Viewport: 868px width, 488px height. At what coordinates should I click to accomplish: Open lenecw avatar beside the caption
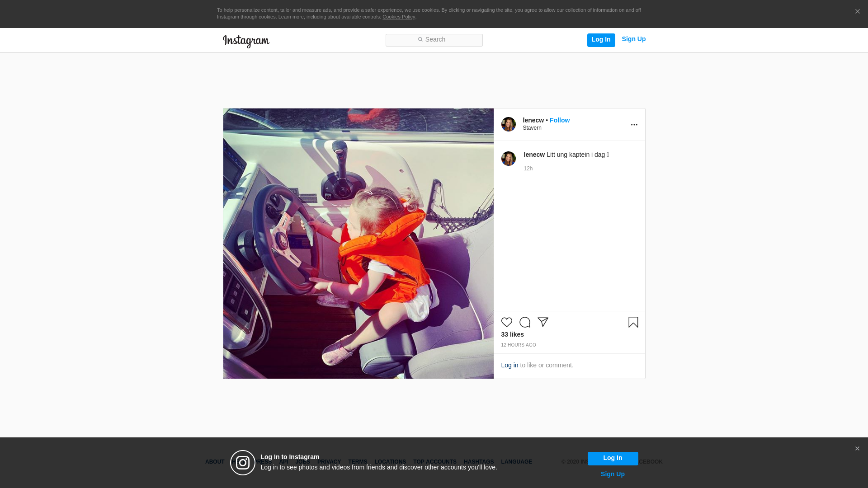click(508, 159)
